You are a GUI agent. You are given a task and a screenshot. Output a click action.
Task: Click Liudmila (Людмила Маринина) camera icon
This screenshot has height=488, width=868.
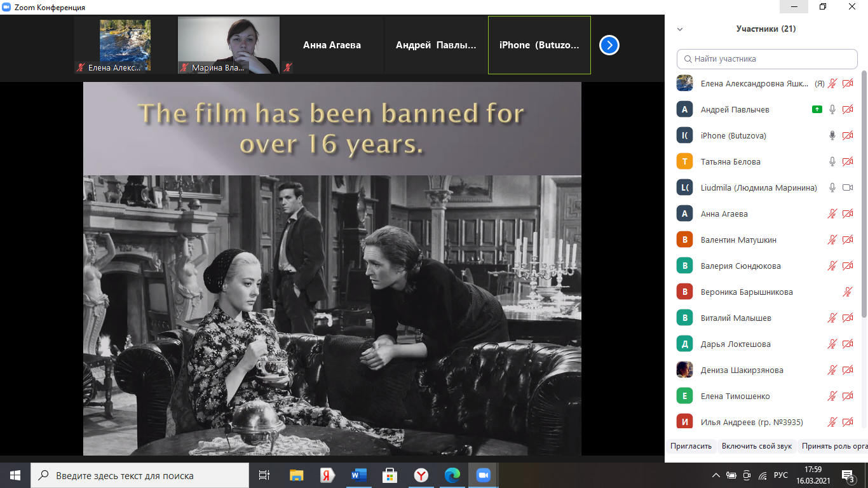(848, 187)
